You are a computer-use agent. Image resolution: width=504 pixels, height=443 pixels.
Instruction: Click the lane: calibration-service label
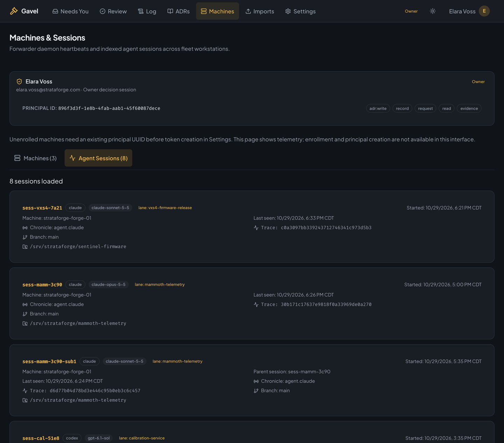click(142, 438)
